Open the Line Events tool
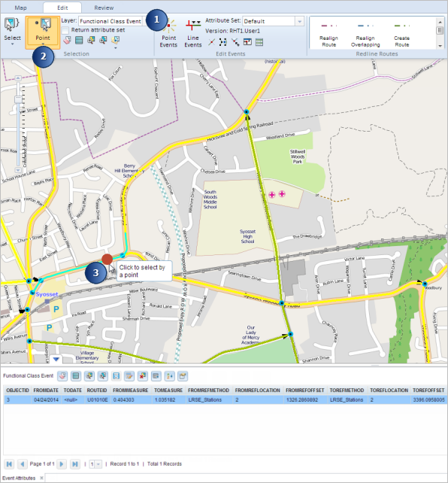Screen dimensions: 448x483 coord(193,33)
